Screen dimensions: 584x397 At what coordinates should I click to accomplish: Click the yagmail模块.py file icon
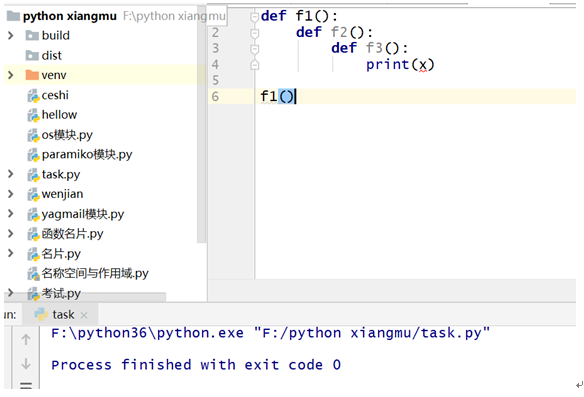point(33,215)
